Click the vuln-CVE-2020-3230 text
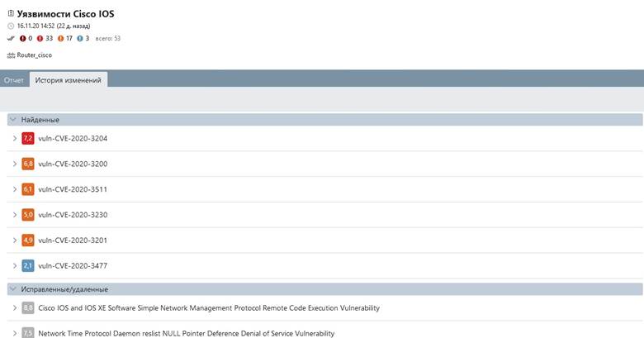Viewport: 644px width, 338px height. [73, 215]
